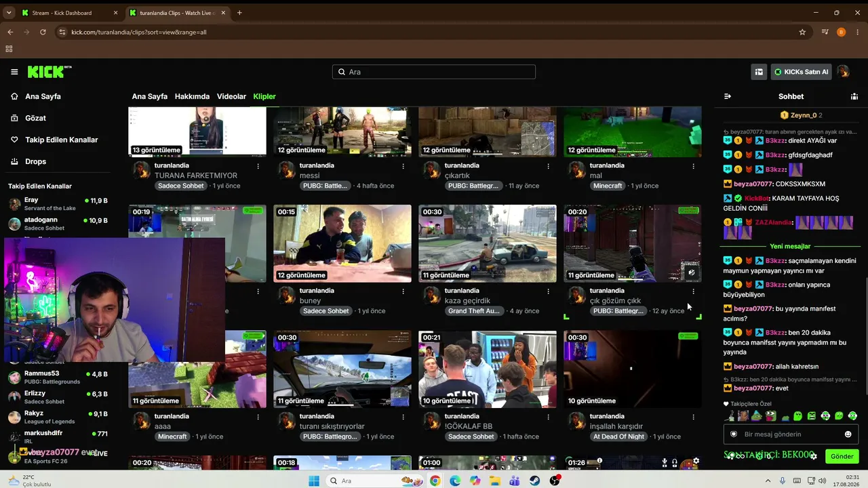The image size is (868, 488).
Task: Open clip options for kaza geçirdik clip
Action: tap(548, 291)
